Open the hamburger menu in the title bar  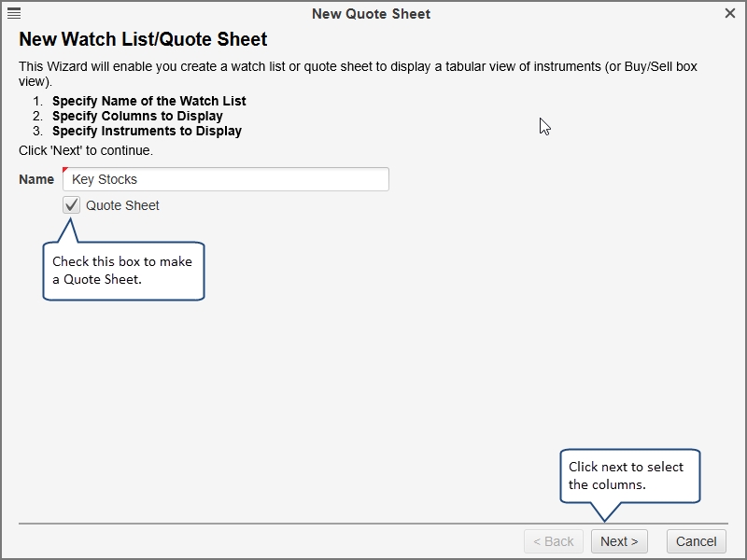[x=14, y=13]
